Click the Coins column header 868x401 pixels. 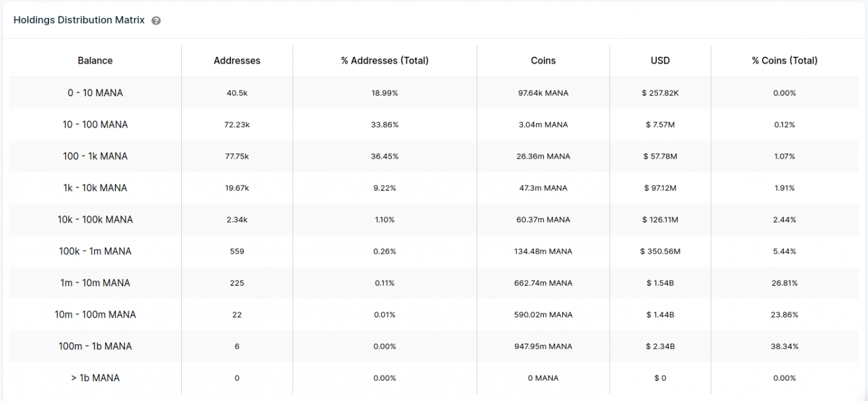543,61
